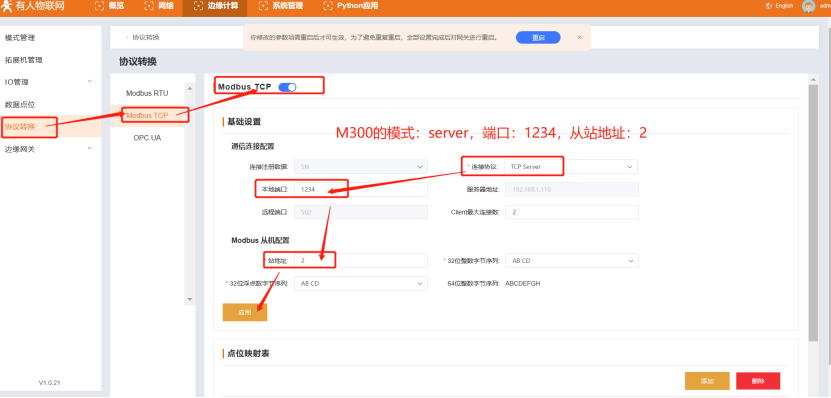This screenshot has width=831, height=398.
Task: Click the 服务器地址 field
Action: (572, 190)
